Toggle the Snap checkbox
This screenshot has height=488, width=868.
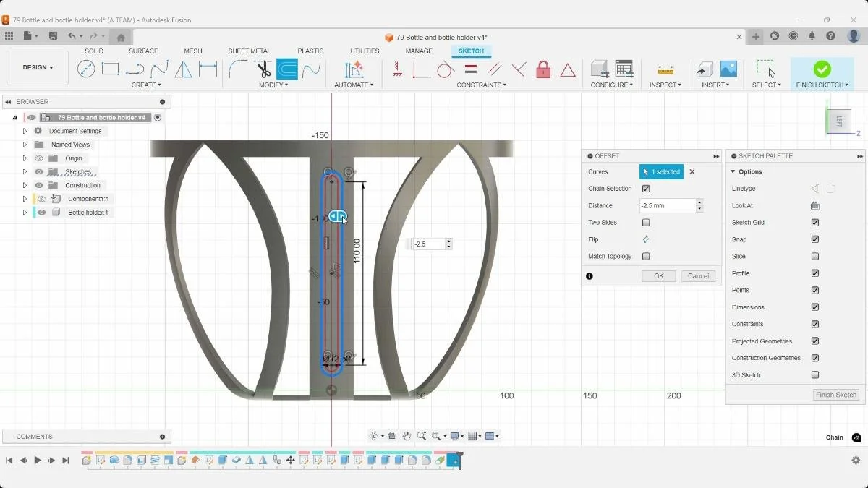click(815, 239)
